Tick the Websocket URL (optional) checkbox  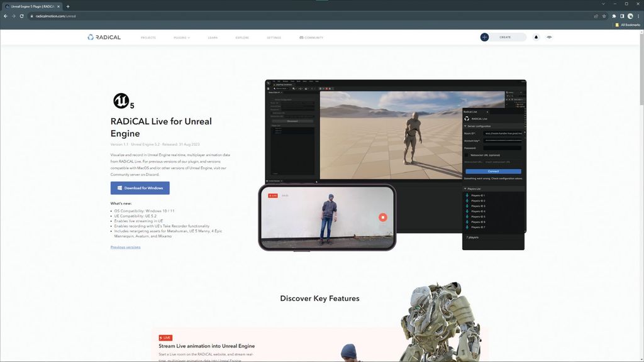pos(467,155)
